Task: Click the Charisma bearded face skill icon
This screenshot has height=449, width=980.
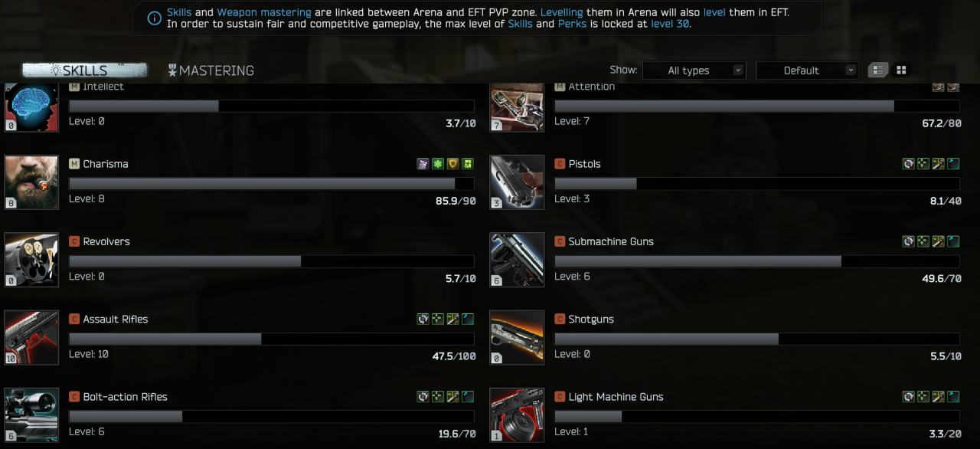Action: (31, 182)
